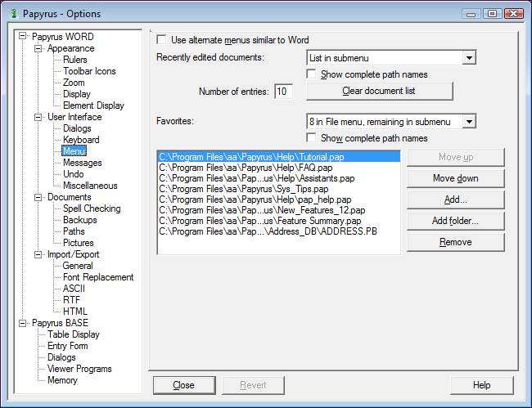Open the Recently edited documents dropdown

tap(469, 57)
